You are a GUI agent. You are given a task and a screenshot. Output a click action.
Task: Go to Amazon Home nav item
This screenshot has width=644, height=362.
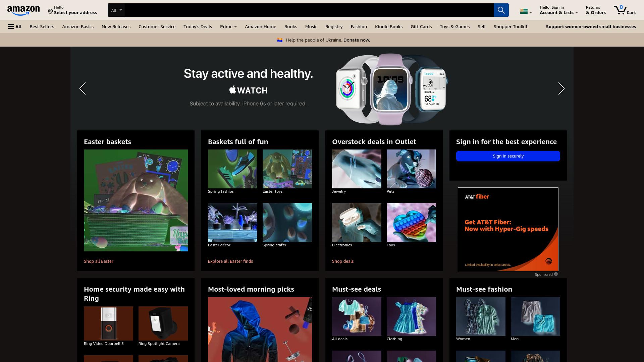(x=261, y=26)
